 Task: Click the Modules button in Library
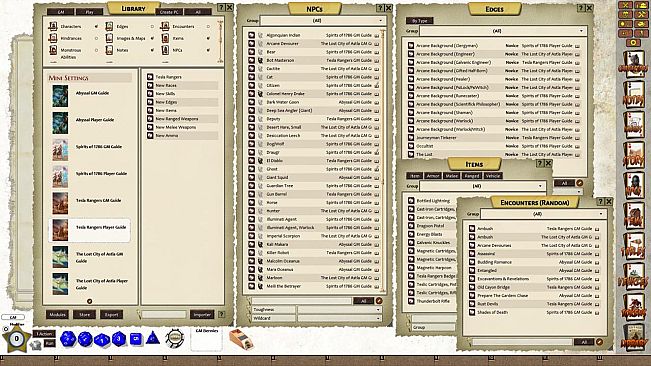[x=57, y=315]
